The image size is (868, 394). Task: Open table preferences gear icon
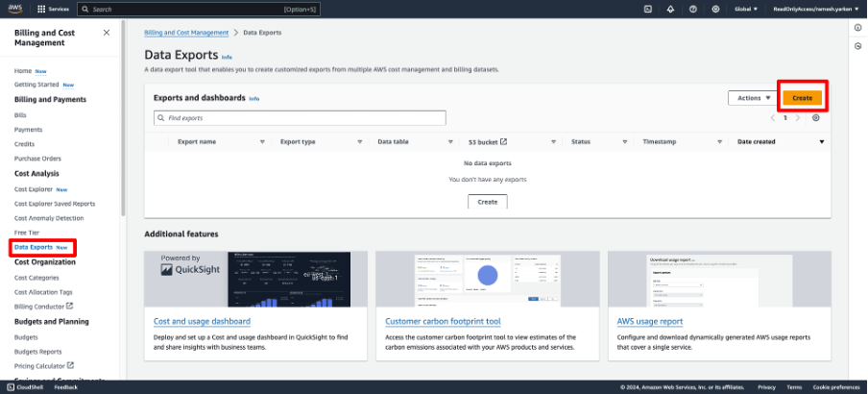tap(815, 118)
